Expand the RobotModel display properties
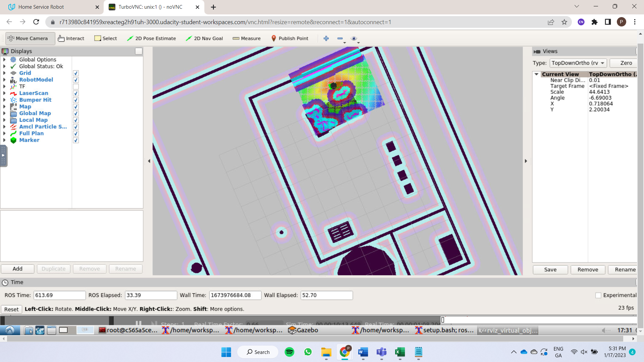This screenshot has height=362, width=644. click(4, 80)
